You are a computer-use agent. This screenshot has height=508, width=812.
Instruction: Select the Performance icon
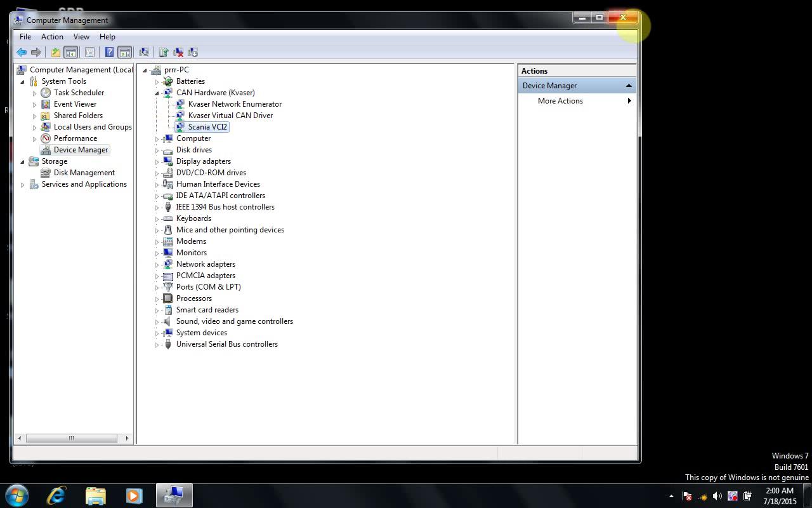(46, 138)
